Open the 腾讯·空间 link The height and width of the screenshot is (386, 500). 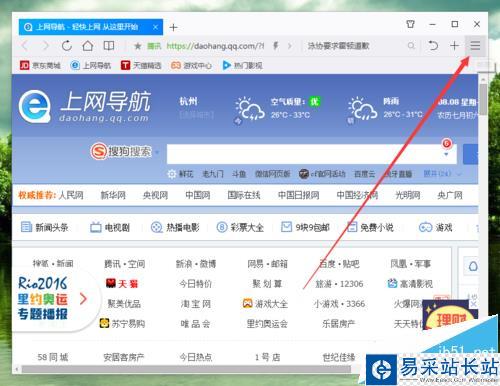pos(125,264)
